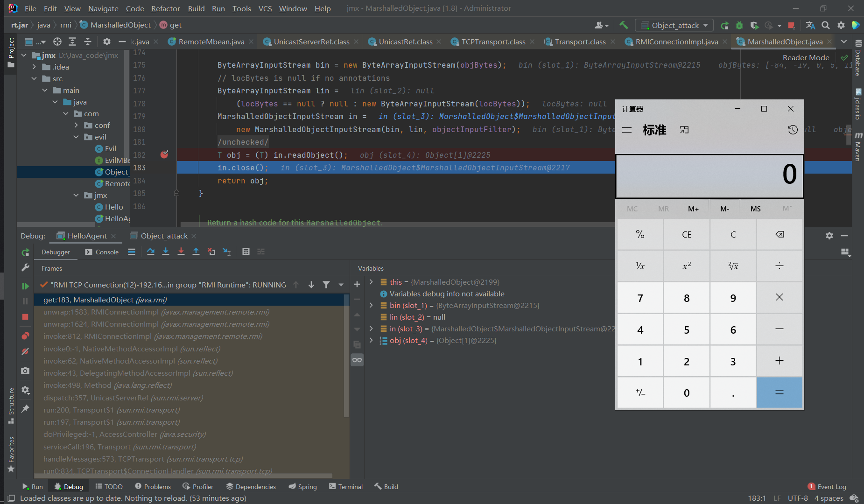Viewport: 864px width, 504px height.
Task: Open the Refactor menu
Action: (165, 8)
